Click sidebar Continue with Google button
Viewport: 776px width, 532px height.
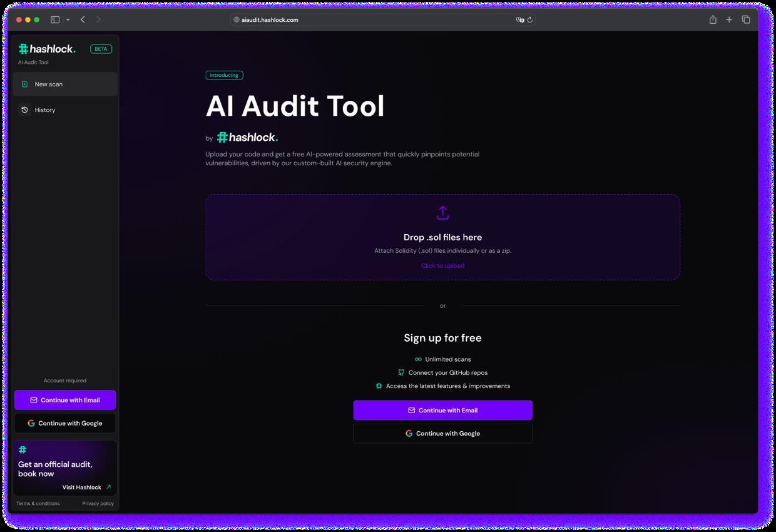click(x=65, y=423)
